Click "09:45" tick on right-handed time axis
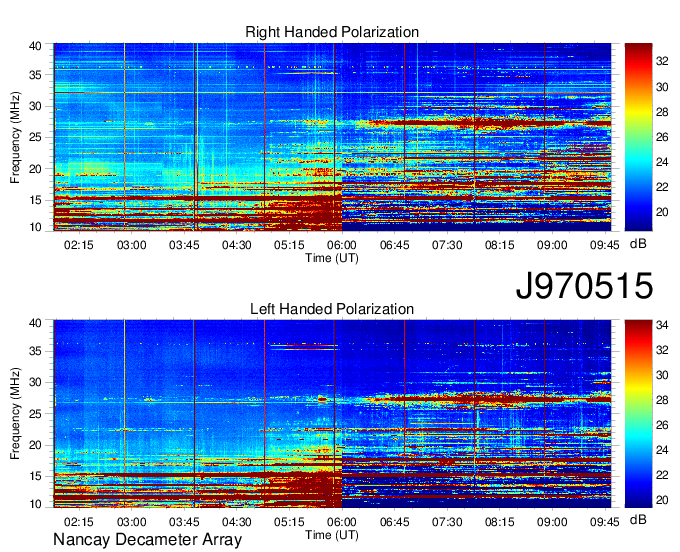 (x=605, y=245)
